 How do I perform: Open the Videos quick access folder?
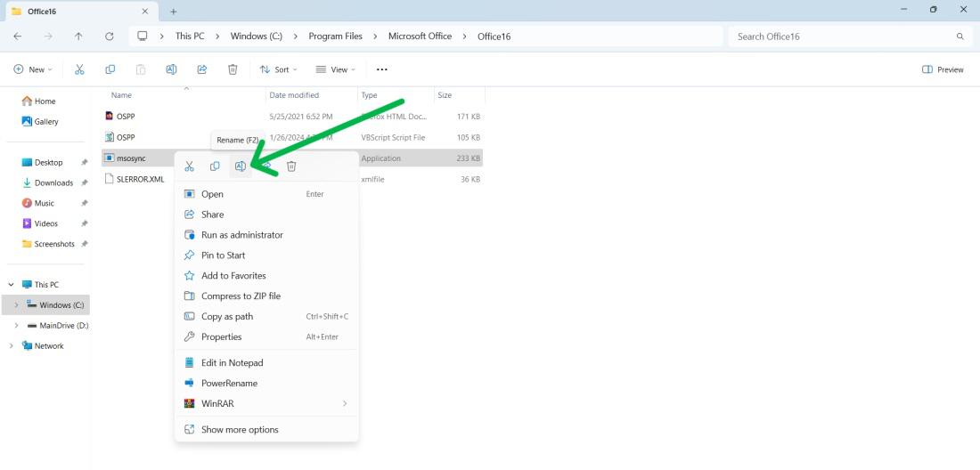click(40, 223)
